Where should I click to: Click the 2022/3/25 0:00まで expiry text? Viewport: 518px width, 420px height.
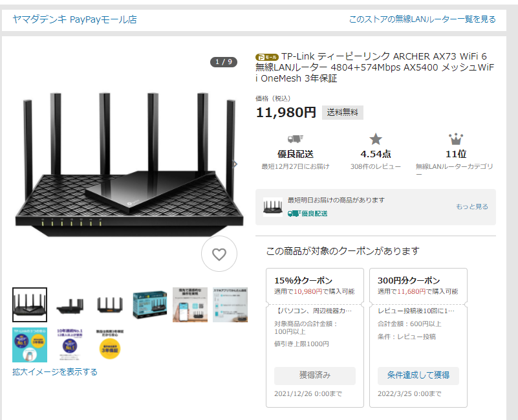(x=409, y=394)
